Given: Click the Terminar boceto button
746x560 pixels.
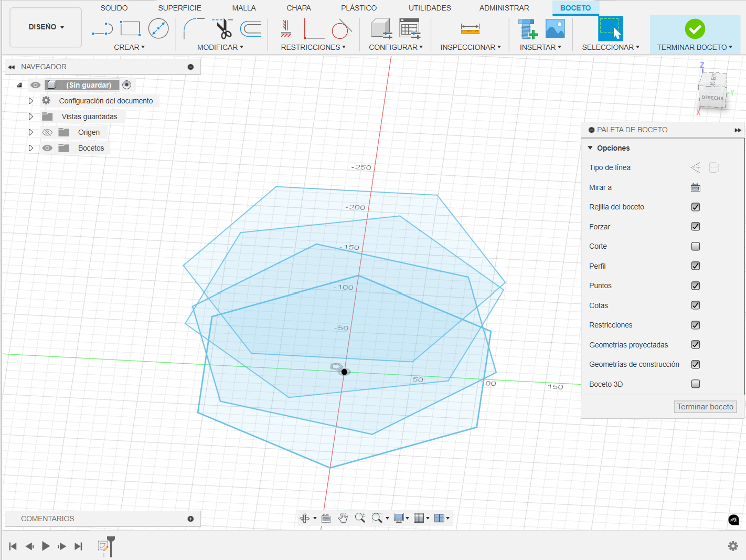Looking at the screenshot, I should point(705,407).
